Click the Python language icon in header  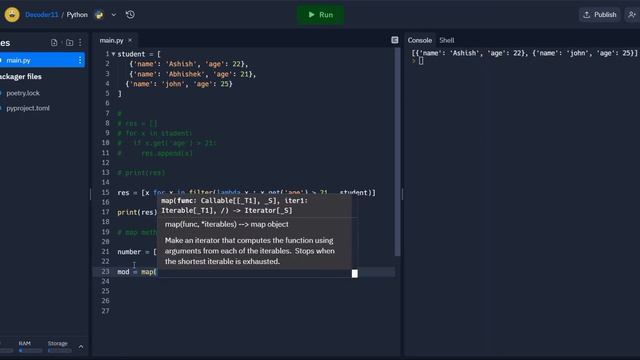99,15
